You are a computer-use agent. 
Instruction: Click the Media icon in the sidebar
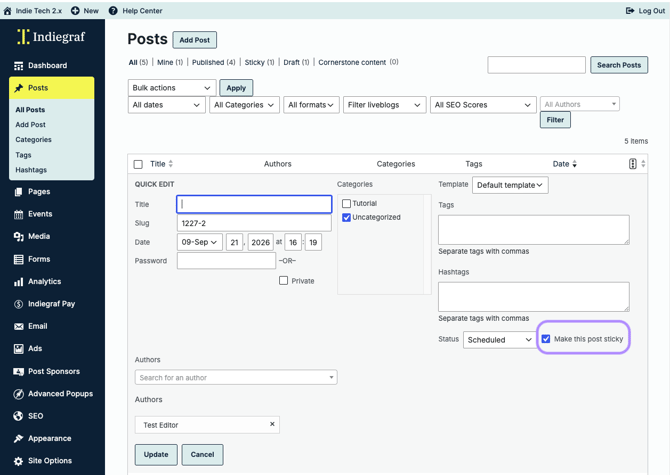pyautogui.click(x=18, y=236)
